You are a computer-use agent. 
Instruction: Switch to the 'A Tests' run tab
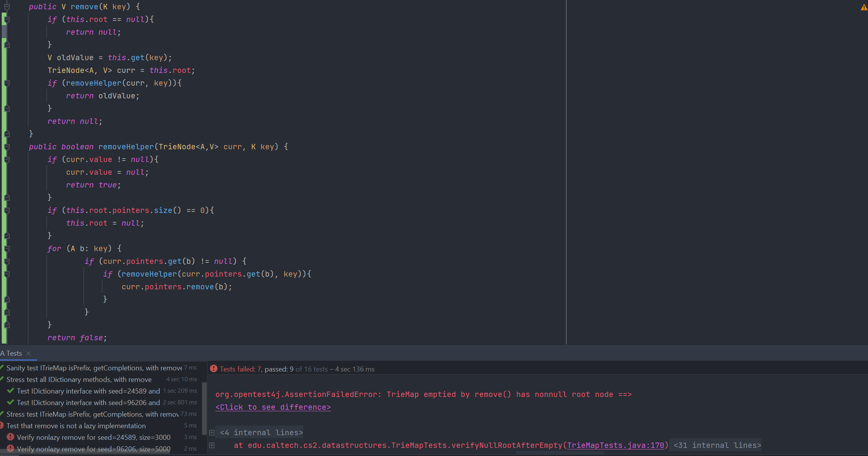coord(12,353)
